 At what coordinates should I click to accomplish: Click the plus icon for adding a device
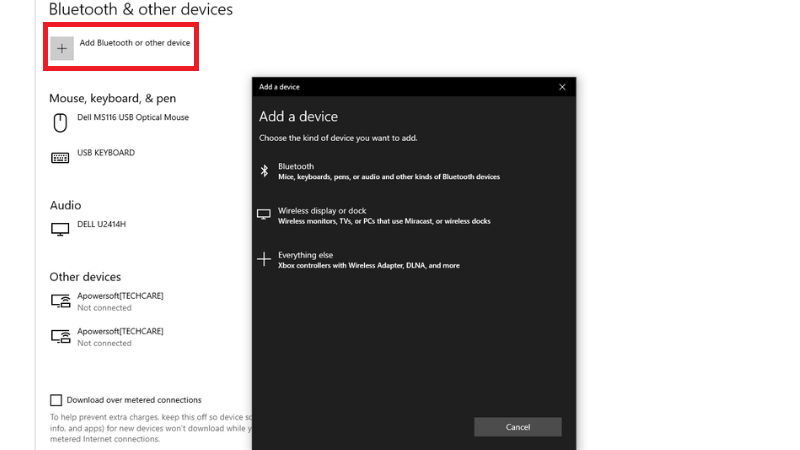[62, 48]
